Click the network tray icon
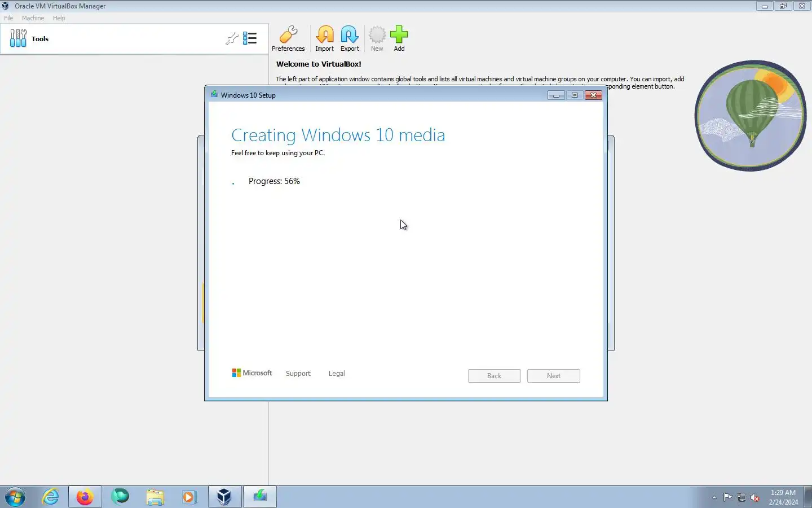 (742, 497)
